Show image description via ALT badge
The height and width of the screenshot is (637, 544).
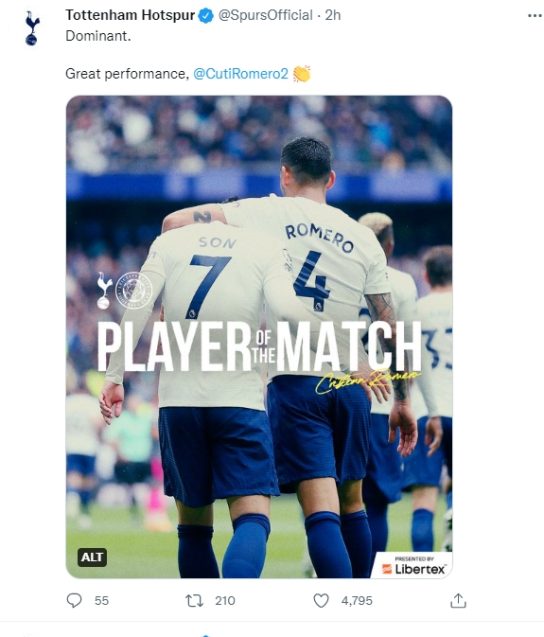[x=92, y=557]
